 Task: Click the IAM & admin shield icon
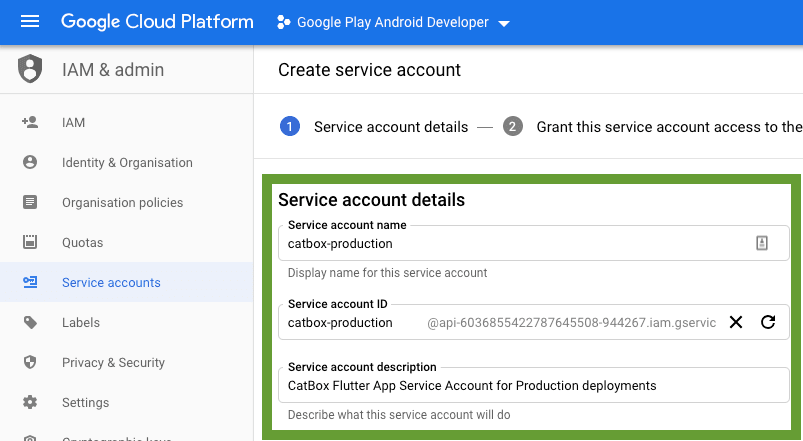pos(30,70)
